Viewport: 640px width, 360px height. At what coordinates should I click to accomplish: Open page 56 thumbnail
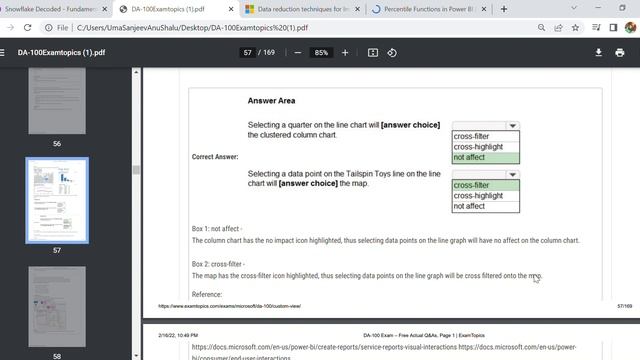point(57,101)
